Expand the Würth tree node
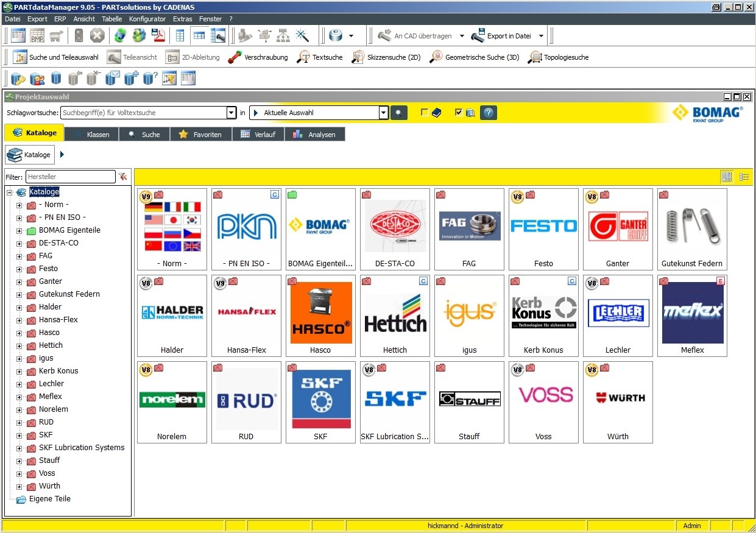This screenshot has width=756, height=533. tap(19, 486)
